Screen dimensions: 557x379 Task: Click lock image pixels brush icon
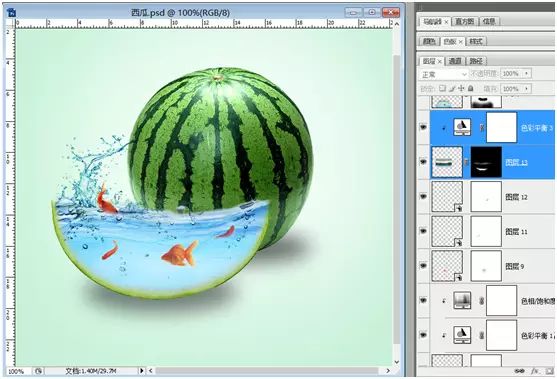coord(452,88)
